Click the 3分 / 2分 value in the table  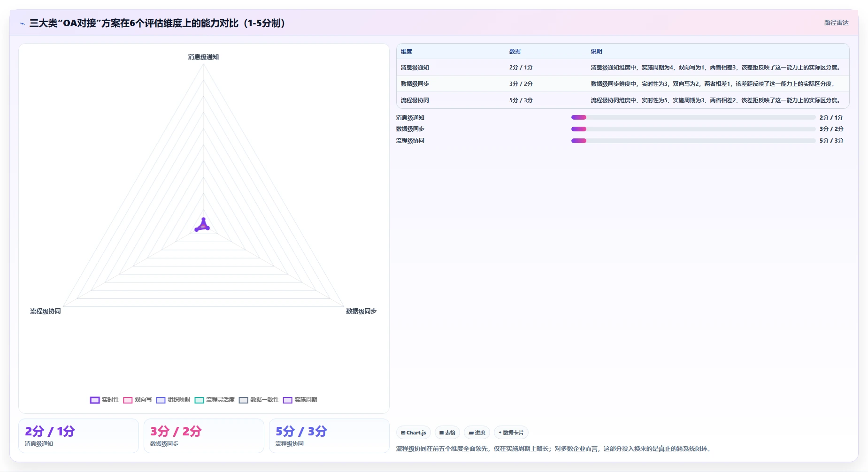pyautogui.click(x=521, y=84)
